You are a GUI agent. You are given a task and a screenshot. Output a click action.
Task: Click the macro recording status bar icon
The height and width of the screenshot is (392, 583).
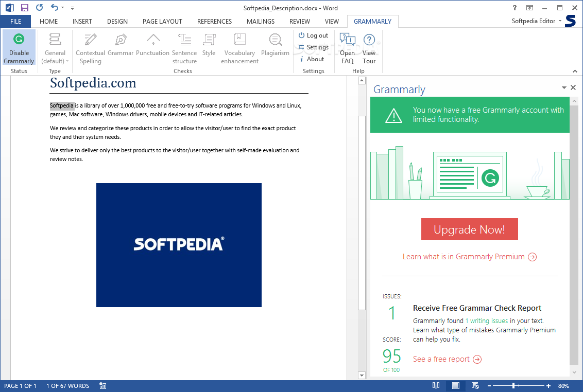coord(103,386)
